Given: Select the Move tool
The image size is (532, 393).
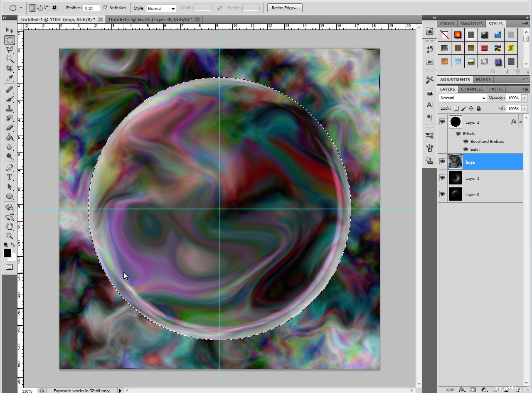Looking at the screenshot, I should [x=10, y=30].
